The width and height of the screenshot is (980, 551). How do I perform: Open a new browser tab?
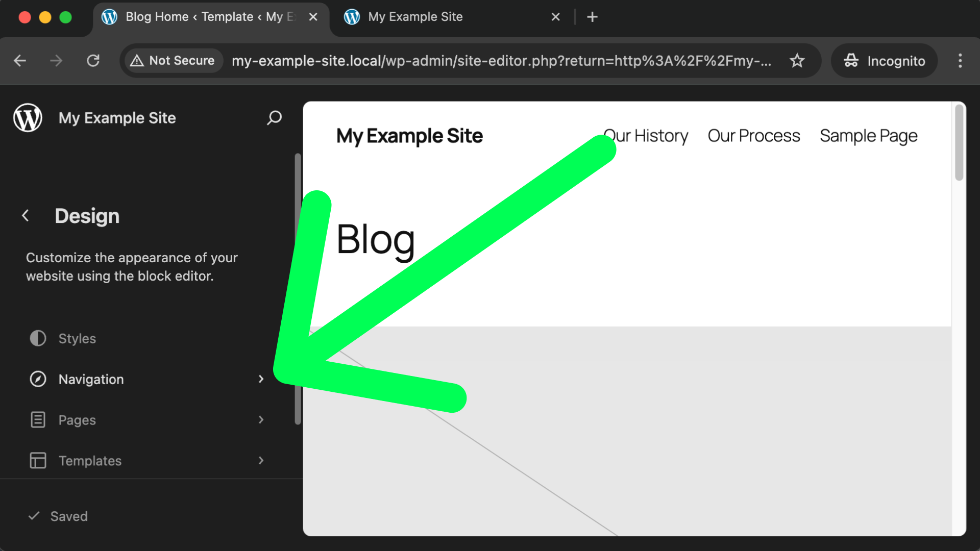pyautogui.click(x=592, y=17)
